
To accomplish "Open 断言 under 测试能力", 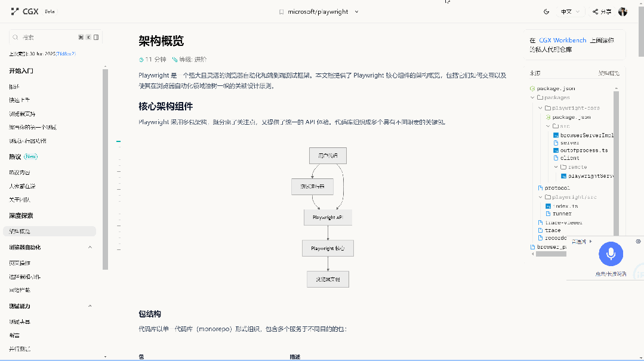I will (14, 335).
